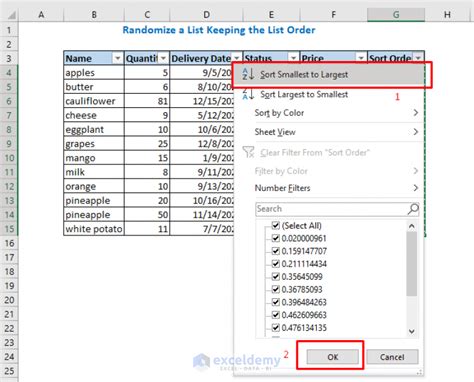Uncheck the 0.159147707 value checkbox
The width and height of the screenshot is (474, 382).
[x=275, y=251]
